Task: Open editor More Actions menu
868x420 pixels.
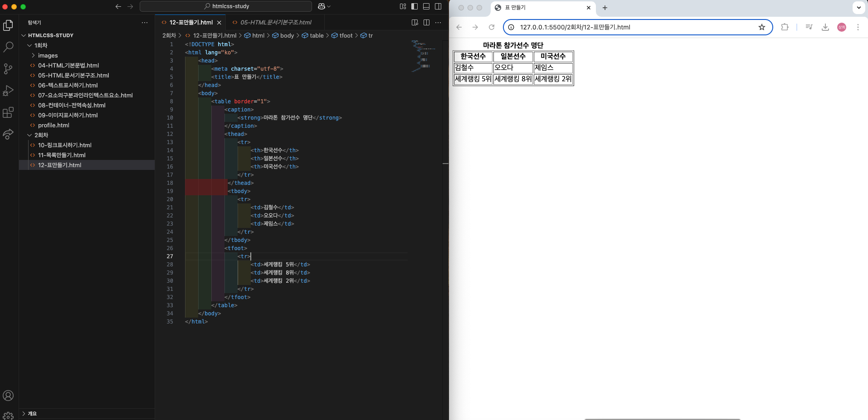Action: pyautogui.click(x=438, y=22)
